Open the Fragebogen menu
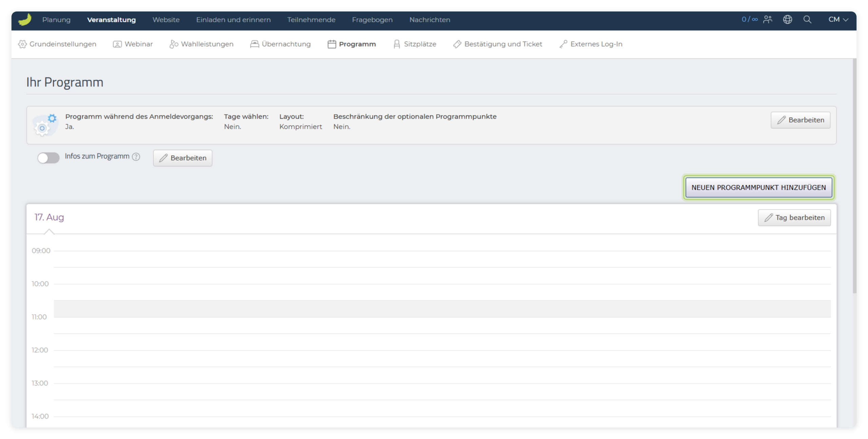This screenshot has width=868, height=439. click(x=372, y=20)
